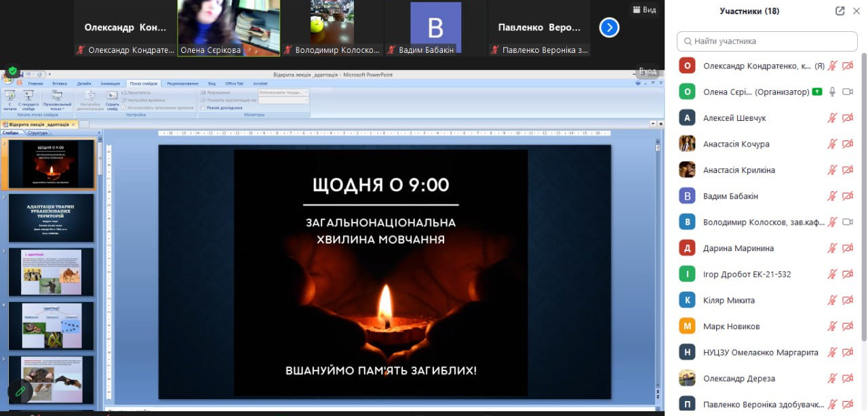Click the 'С текущего слайда' icon

[x=28, y=99]
